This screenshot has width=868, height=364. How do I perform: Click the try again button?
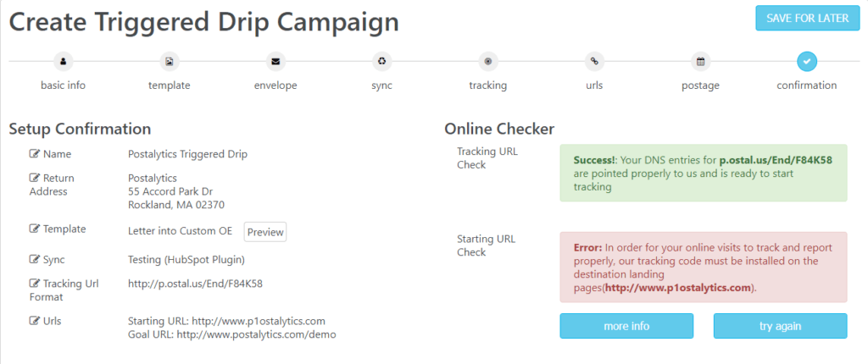pyautogui.click(x=780, y=326)
